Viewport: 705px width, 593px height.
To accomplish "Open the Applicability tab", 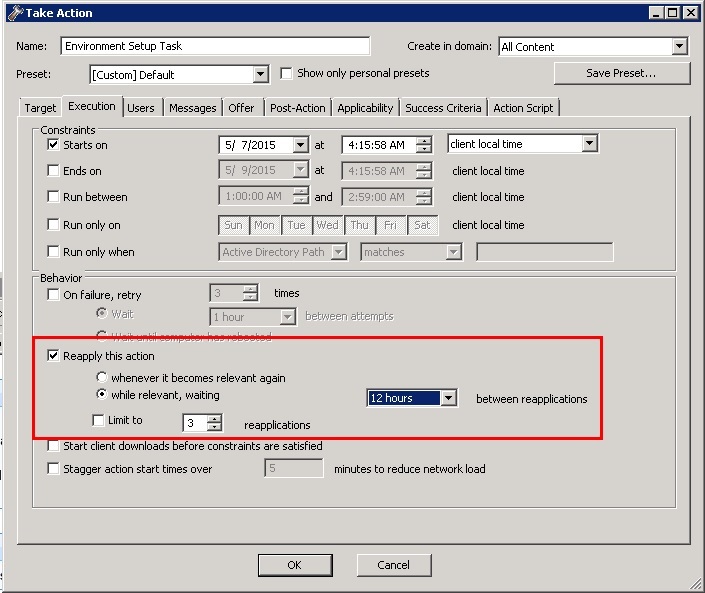I will click(x=365, y=108).
